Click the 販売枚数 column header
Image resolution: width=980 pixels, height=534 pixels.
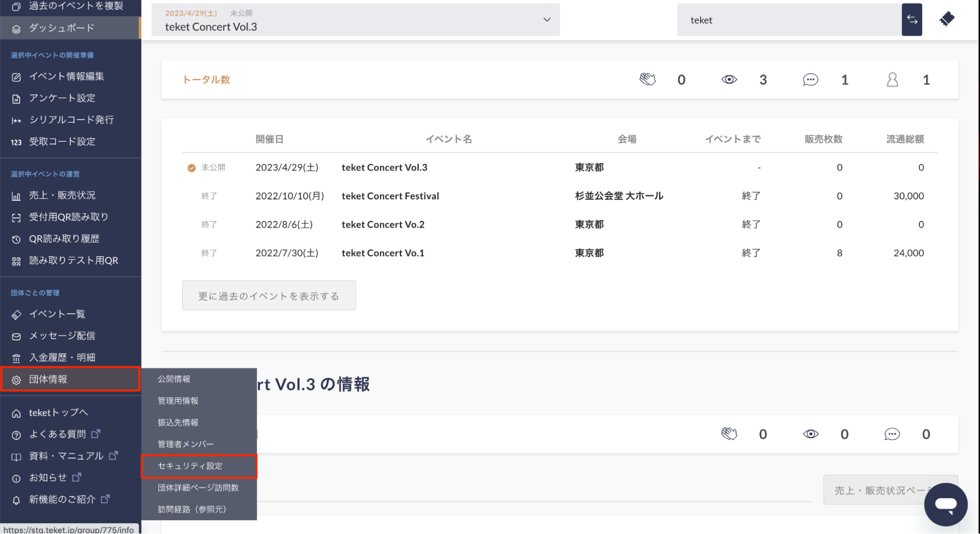coord(824,139)
